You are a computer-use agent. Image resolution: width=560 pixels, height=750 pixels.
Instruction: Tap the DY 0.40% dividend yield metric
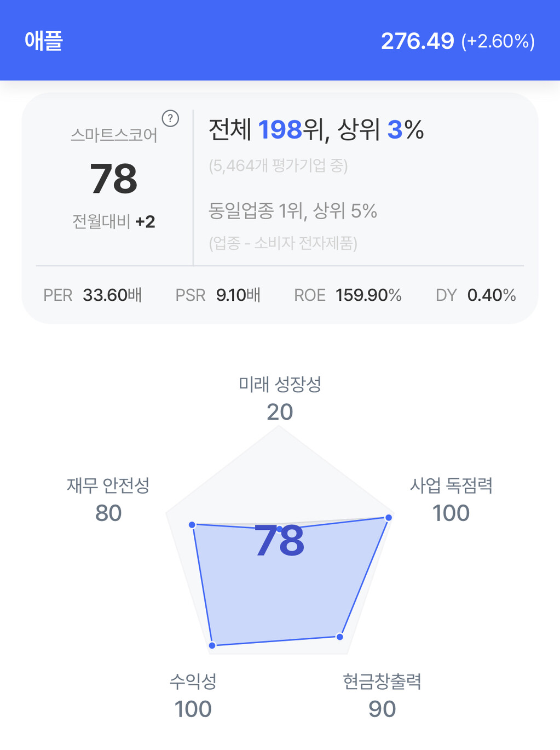(475, 295)
